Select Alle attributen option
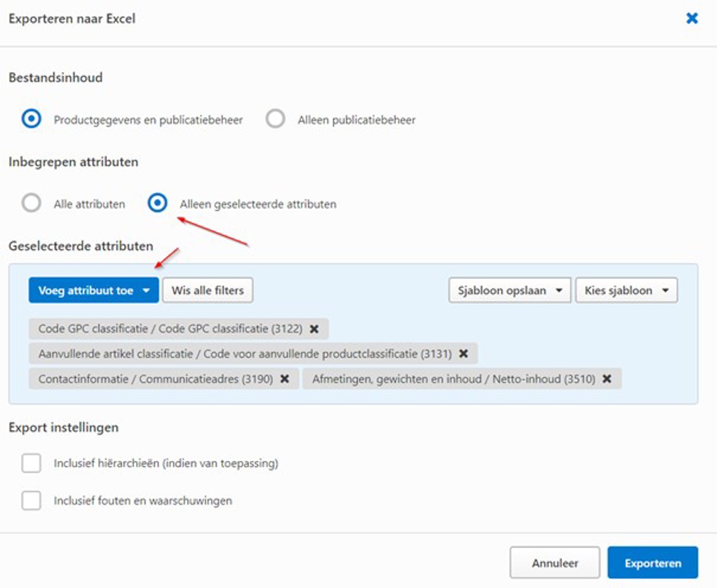The image size is (717, 588). [x=31, y=204]
